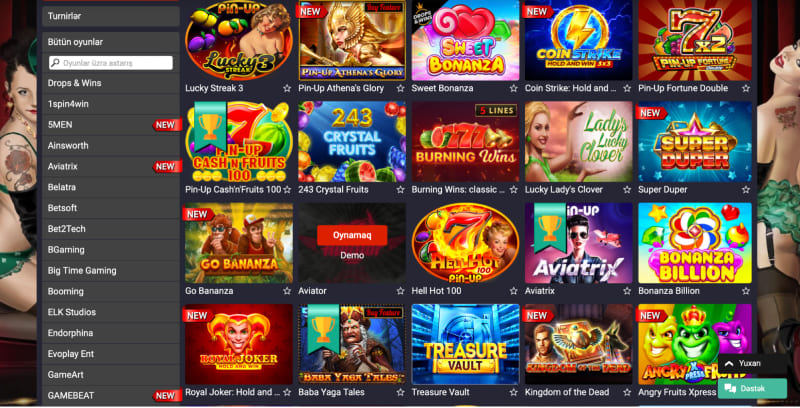Select Bütün oyunlar category

pos(111,42)
